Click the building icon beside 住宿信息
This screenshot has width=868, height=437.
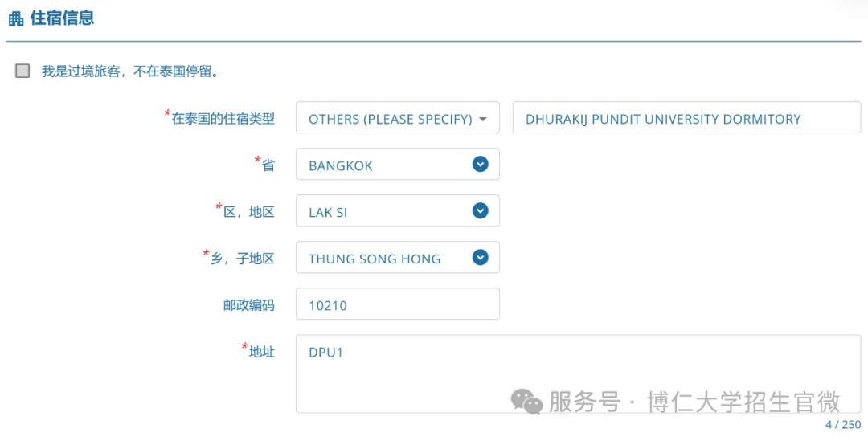pos(16,18)
